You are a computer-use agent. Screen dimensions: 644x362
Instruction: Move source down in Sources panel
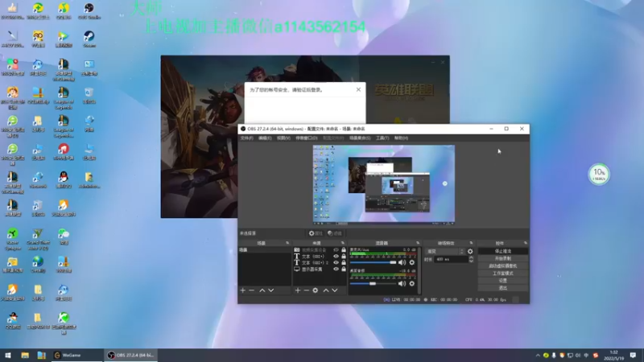335,290
